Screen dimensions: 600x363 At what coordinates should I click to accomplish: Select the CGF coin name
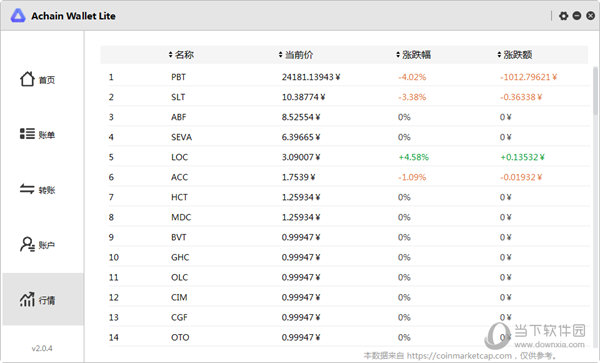179,317
